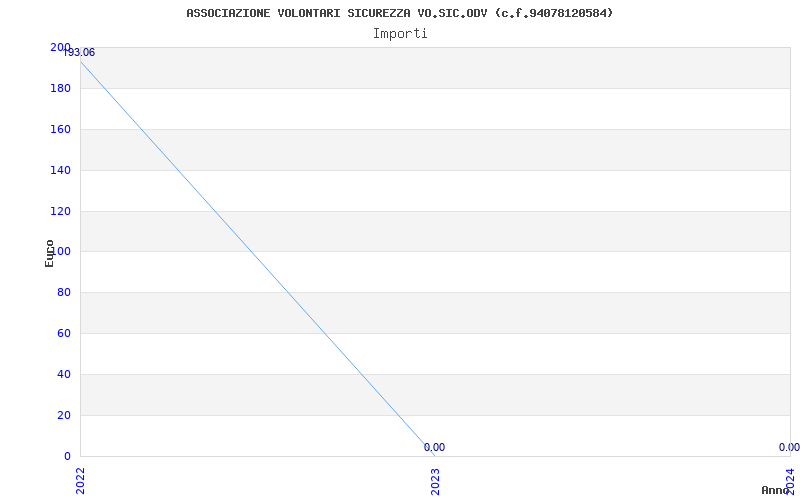Click the 'Importi' subtitle
Image resolution: width=800 pixels, height=500 pixels.
tap(399, 34)
